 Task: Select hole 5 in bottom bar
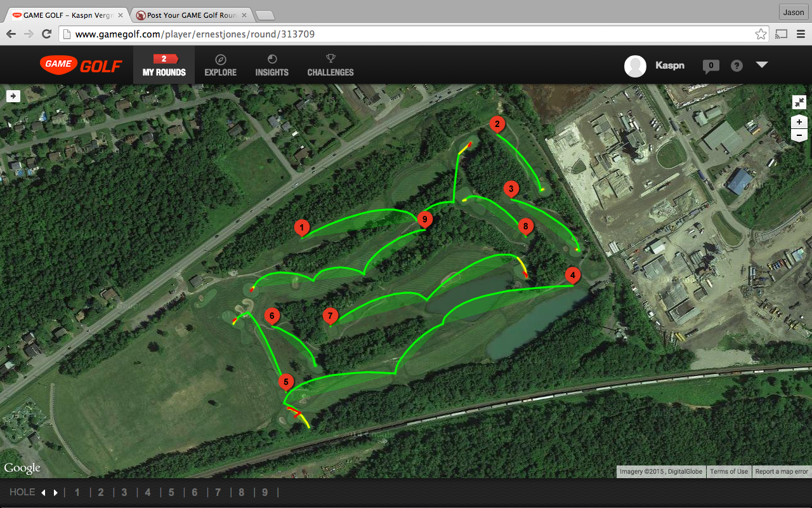(x=171, y=492)
